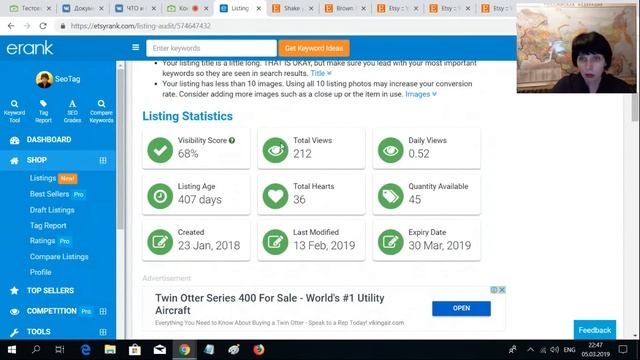Open Profile in Shop menu
The height and width of the screenshot is (360, 640).
point(40,272)
